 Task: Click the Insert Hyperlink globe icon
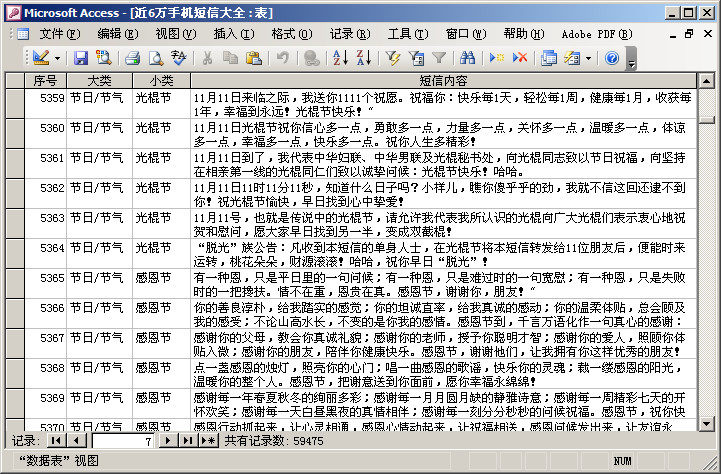[x=311, y=58]
